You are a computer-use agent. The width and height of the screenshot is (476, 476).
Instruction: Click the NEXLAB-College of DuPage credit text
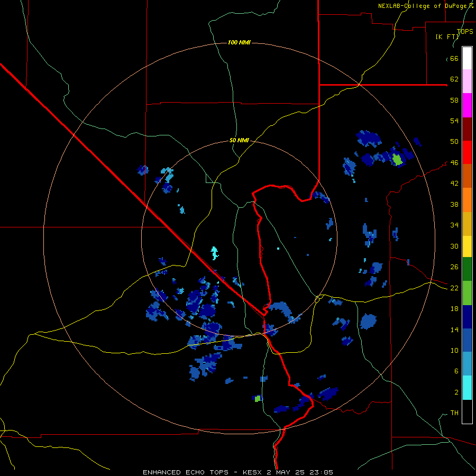coord(426,6)
